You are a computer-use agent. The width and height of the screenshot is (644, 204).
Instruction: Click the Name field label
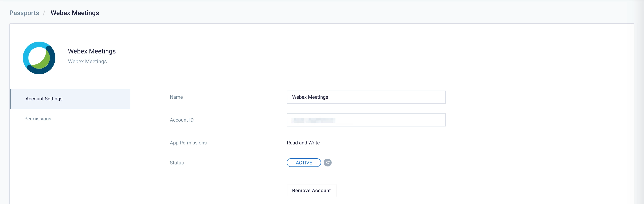[x=176, y=97]
